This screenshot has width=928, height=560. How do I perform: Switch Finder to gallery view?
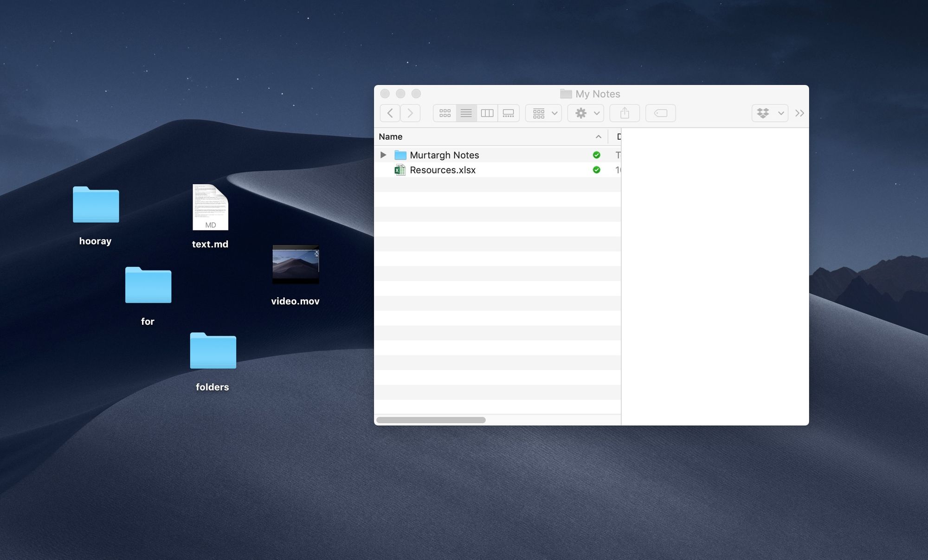click(508, 113)
